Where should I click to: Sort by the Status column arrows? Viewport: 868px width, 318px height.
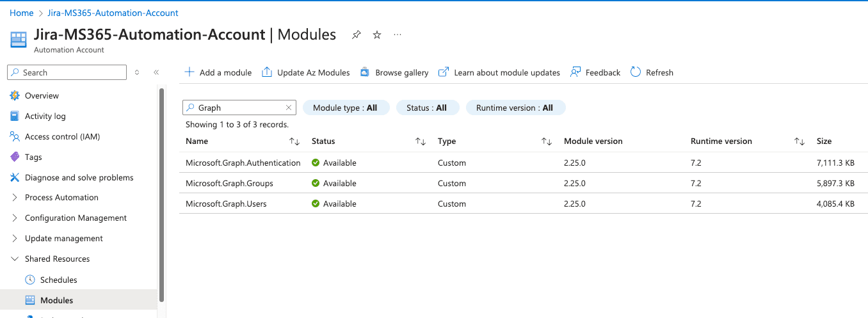click(x=421, y=141)
